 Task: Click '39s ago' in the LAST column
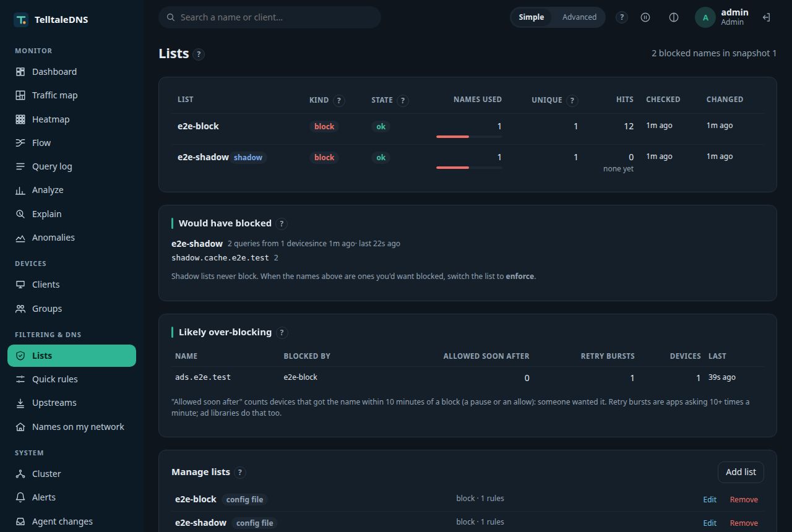pos(722,377)
